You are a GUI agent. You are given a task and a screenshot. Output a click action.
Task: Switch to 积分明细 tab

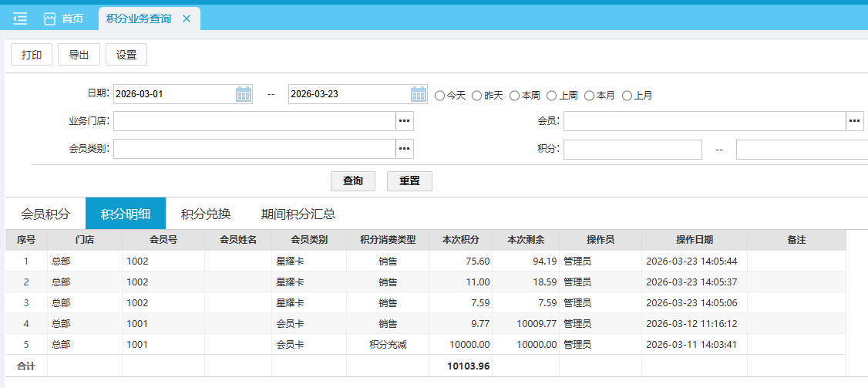pos(125,214)
